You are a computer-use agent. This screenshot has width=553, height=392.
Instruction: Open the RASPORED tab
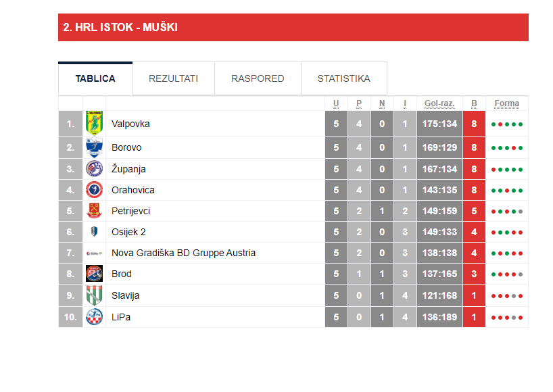(x=258, y=78)
